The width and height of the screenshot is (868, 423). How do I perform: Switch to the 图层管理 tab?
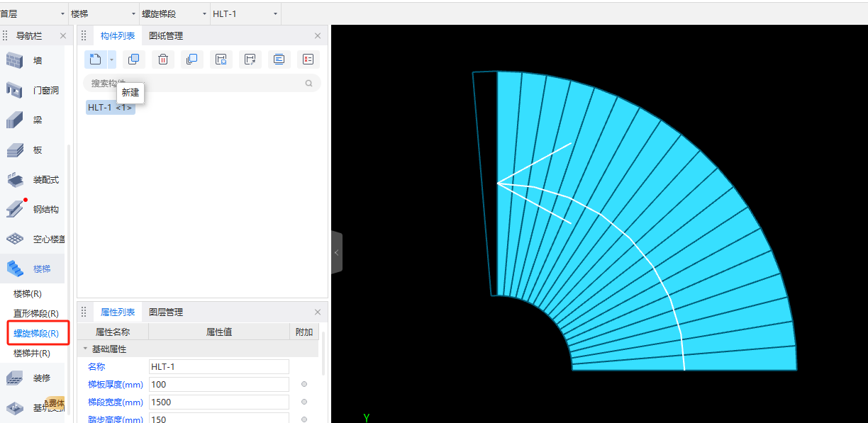pos(166,312)
